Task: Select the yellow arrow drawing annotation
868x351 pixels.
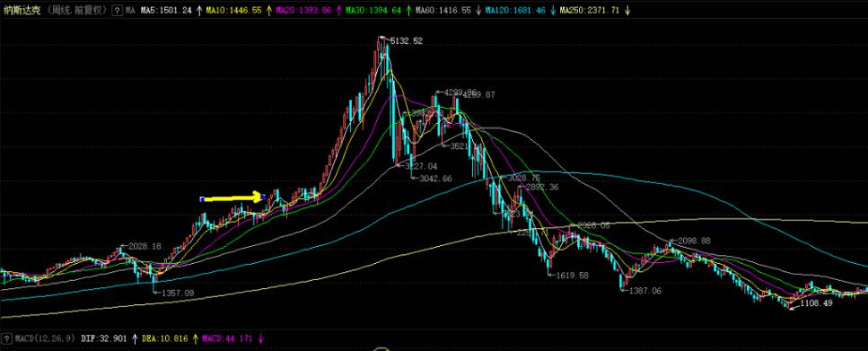Action: pos(232,197)
